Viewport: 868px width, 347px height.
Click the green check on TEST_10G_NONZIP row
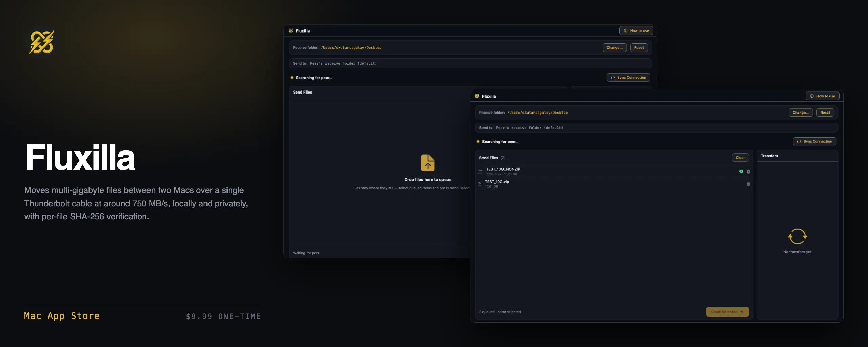[x=741, y=171]
